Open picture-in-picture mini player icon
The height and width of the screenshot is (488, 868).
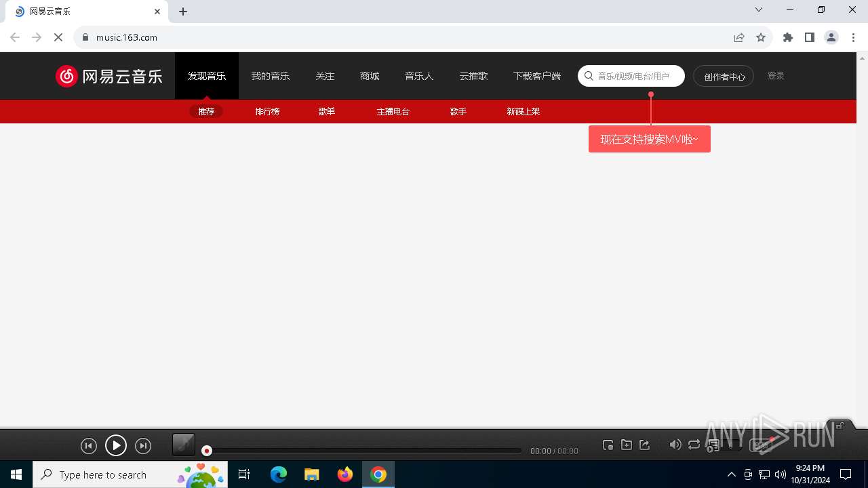tap(608, 445)
